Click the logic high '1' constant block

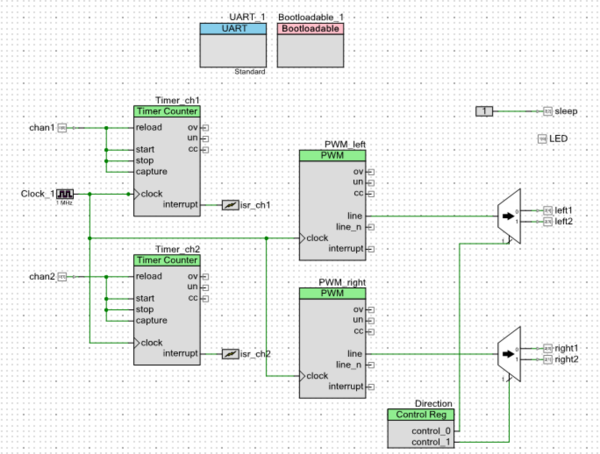pyautogui.click(x=484, y=111)
